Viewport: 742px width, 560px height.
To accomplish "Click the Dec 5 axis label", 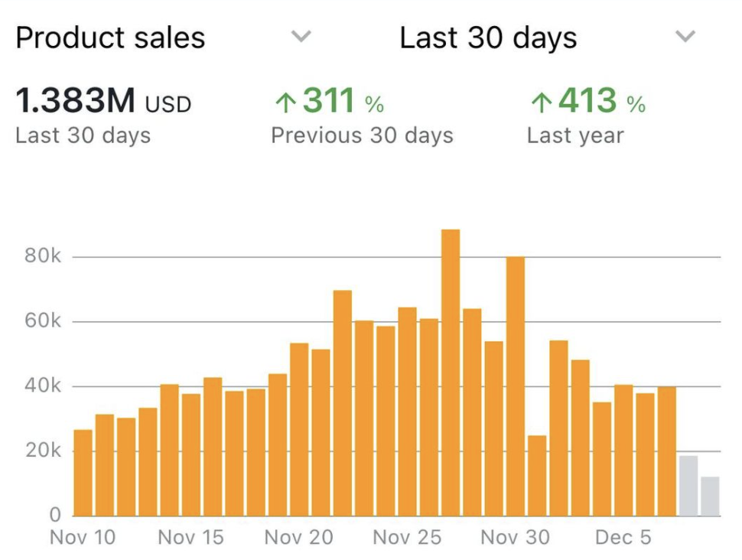I will pos(623,538).
